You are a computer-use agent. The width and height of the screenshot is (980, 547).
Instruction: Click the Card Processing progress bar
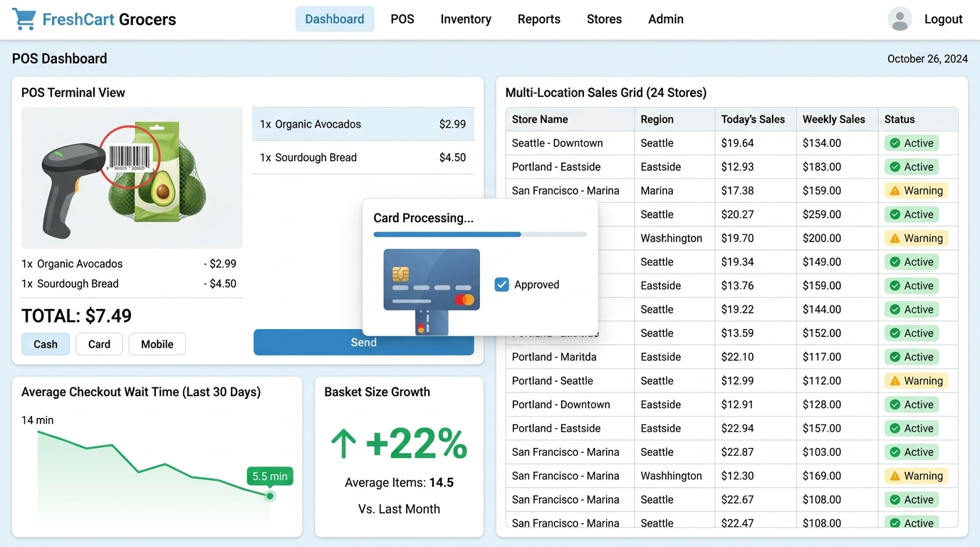point(480,234)
